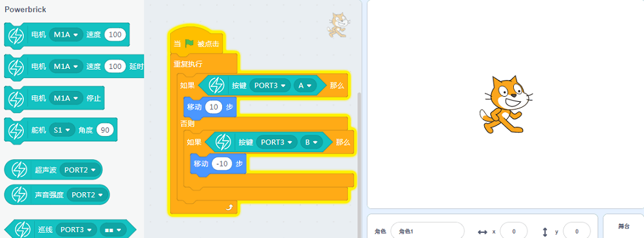This screenshot has height=238, width=644.
Task: Click the 否则 else label
Action: [x=187, y=123]
